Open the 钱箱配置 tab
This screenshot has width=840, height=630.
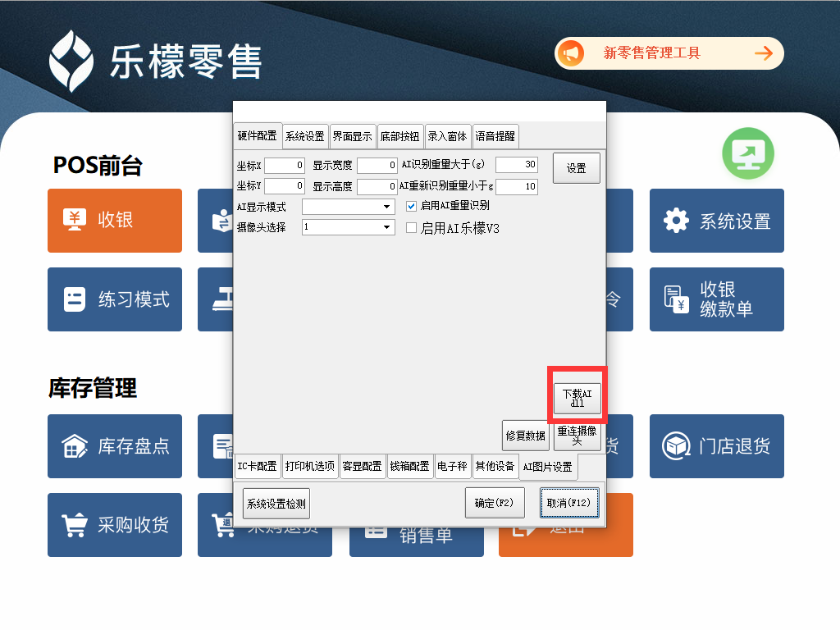(x=410, y=466)
